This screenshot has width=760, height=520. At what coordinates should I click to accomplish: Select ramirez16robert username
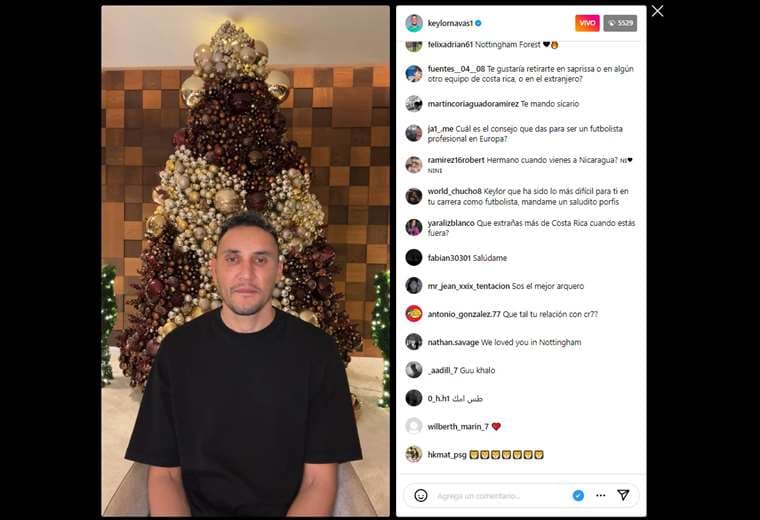point(456,160)
